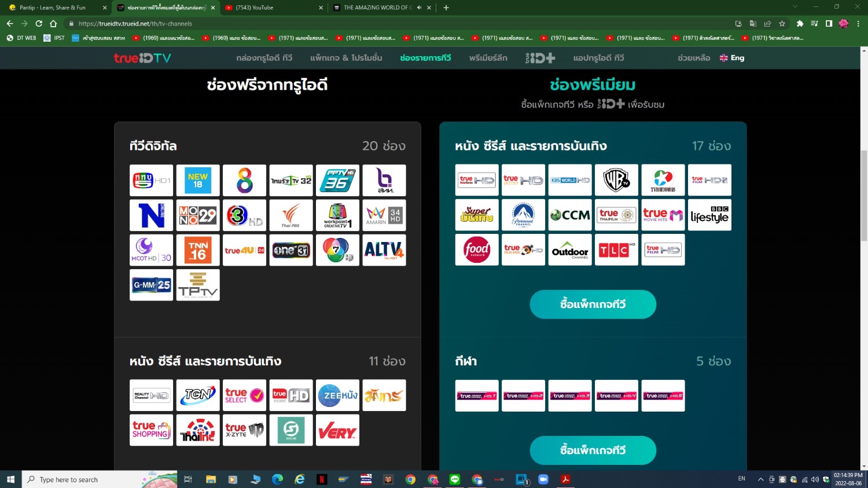Open the NEW 18 channel tile
The width and height of the screenshot is (868, 488).
(198, 181)
